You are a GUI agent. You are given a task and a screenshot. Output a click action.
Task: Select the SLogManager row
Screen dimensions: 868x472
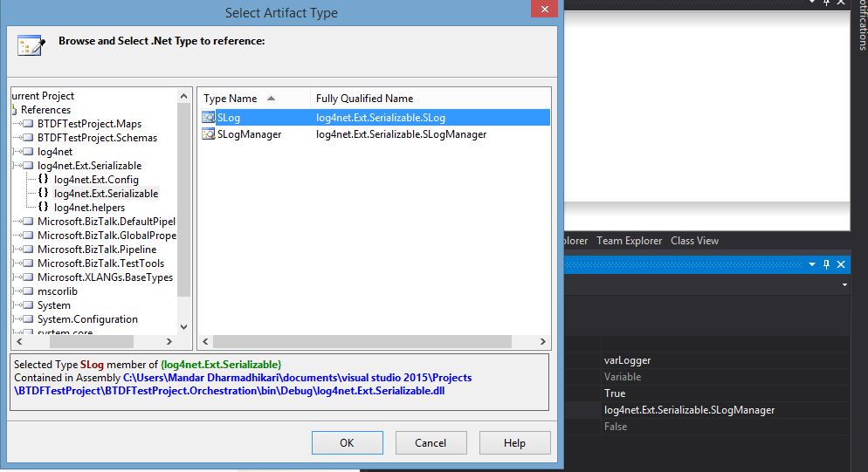coord(375,133)
